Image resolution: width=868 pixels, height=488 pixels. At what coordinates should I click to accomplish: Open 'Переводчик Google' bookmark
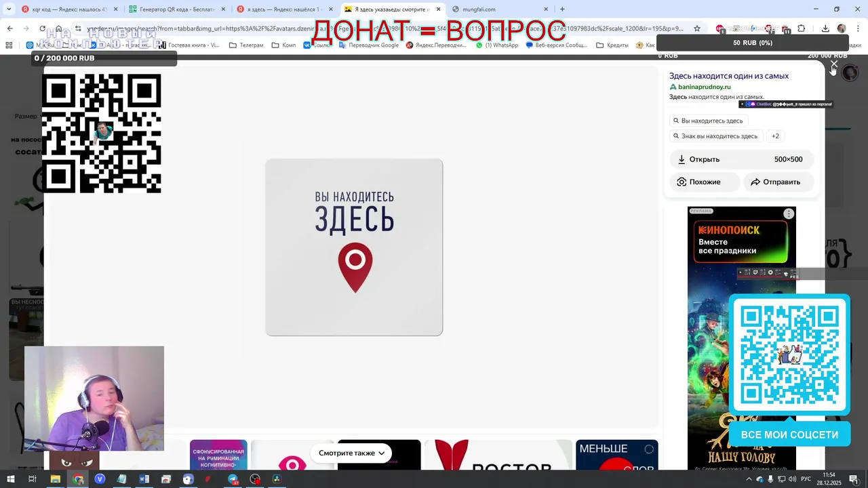[x=368, y=45]
